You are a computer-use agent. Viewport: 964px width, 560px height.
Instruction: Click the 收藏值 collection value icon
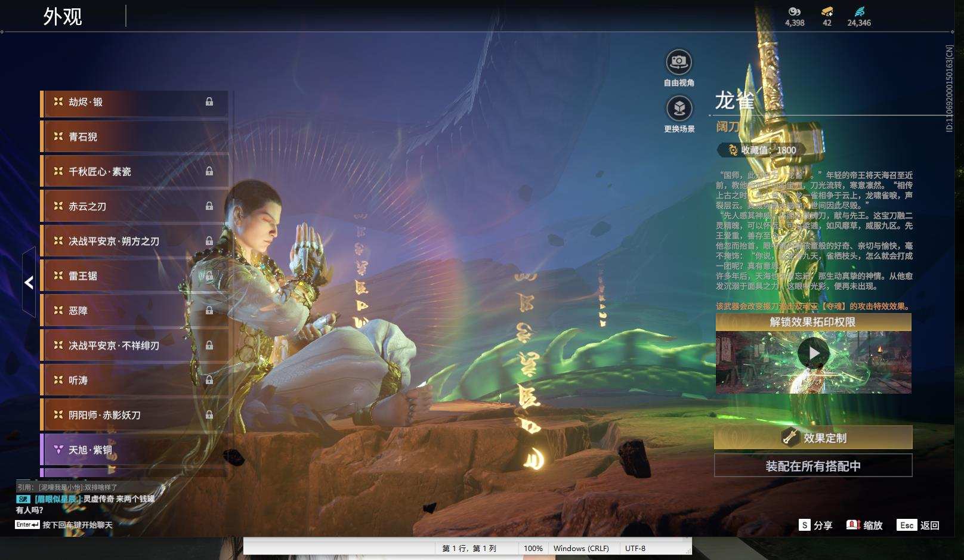coord(733,150)
